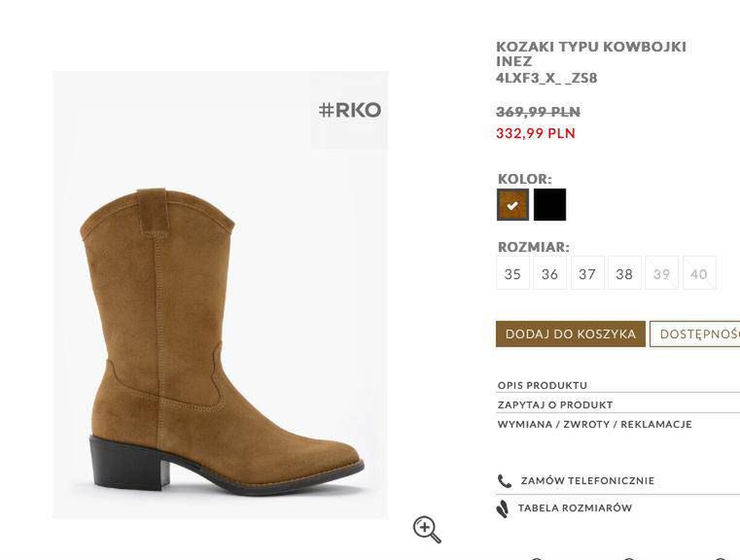Click unavailable size 39
This screenshot has height=560, width=740.
click(x=661, y=273)
